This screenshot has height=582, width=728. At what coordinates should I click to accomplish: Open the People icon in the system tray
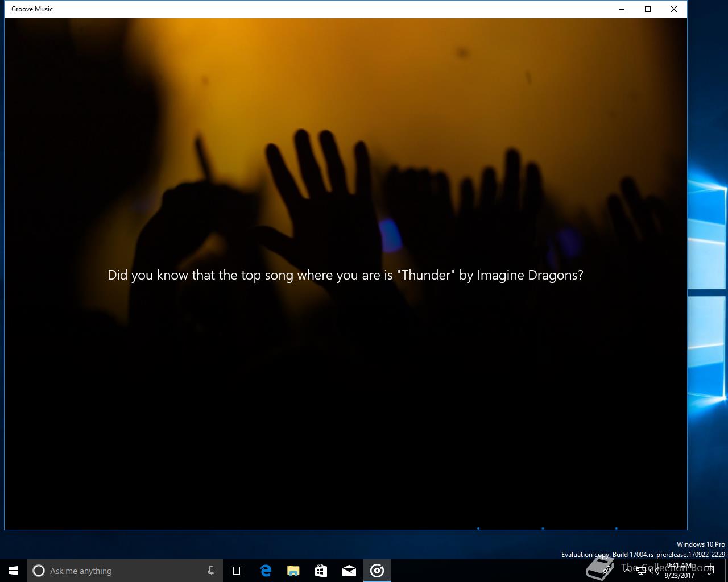[x=607, y=570]
